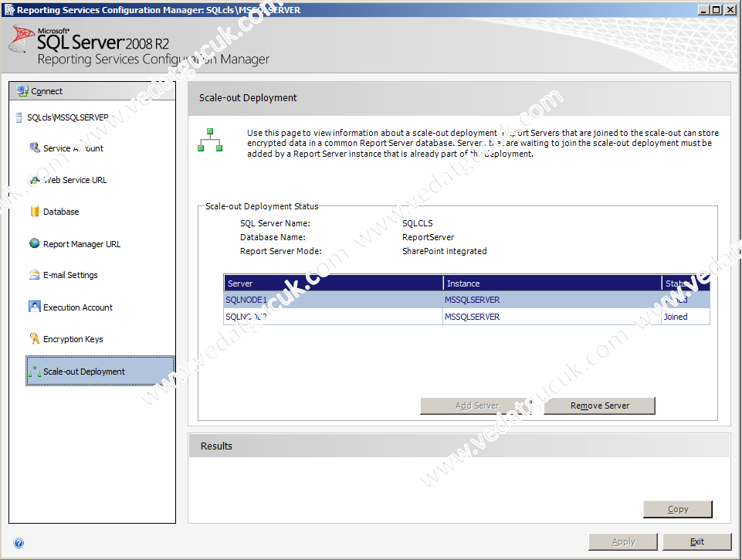
Task: Click the Scale-out Deployment sidebar icon
Action: pyautogui.click(x=35, y=371)
